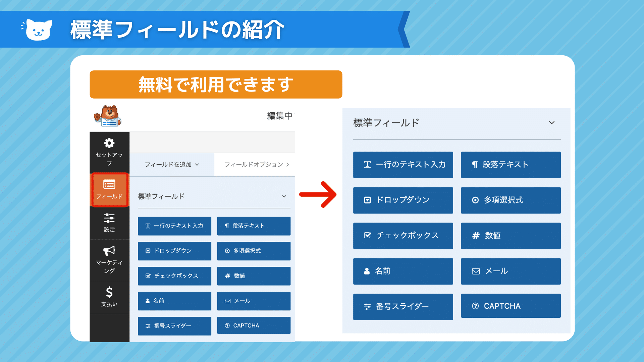Image resolution: width=644 pixels, height=362 pixels.
Task: Open the 支払い dollar icon in sidebar
Action: 109,292
